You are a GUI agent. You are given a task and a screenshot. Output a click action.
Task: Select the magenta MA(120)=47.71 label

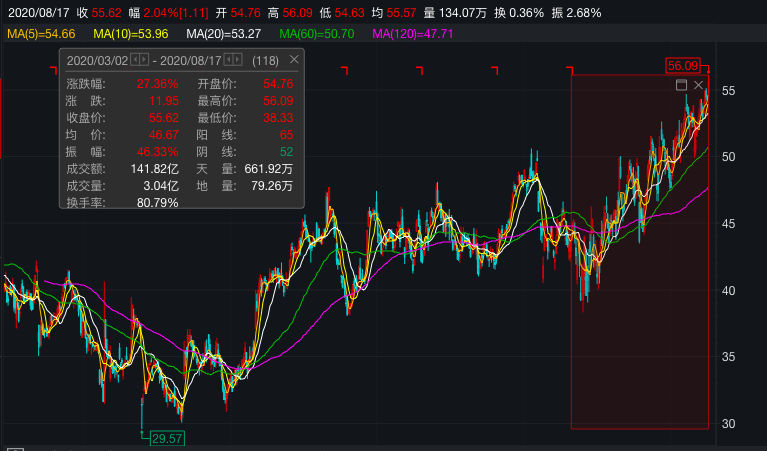tap(412, 34)
